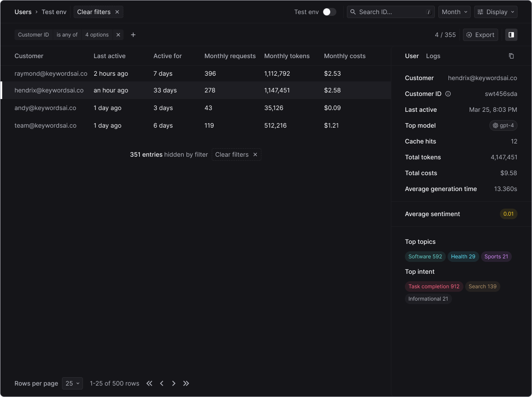Open the Month time range dropdown
The image size is (532, 397).
pyautogui.click(x=454, y=12)
